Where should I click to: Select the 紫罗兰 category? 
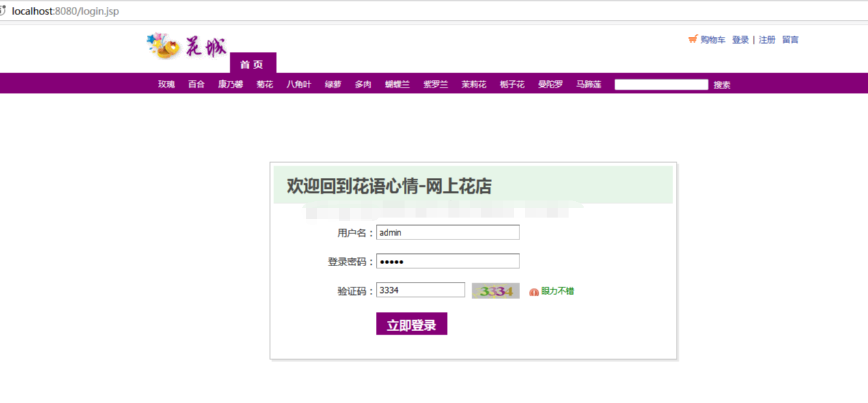[435, 85]
